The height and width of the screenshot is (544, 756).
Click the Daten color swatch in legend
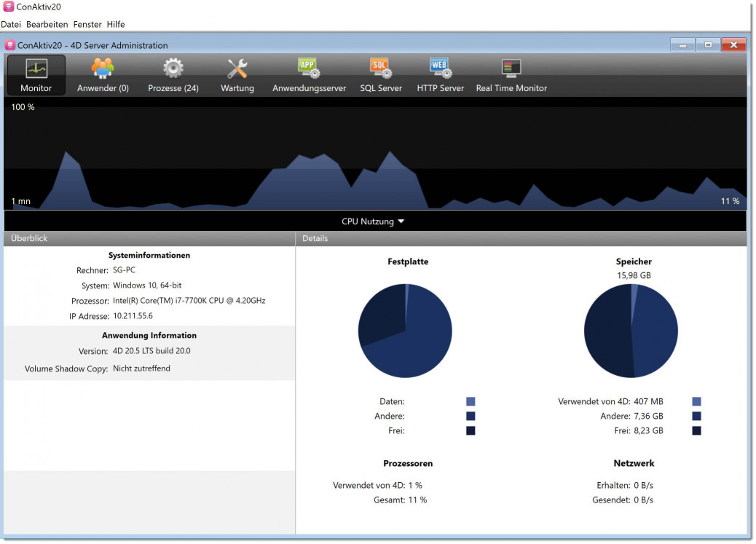click(x=470, y=401)
